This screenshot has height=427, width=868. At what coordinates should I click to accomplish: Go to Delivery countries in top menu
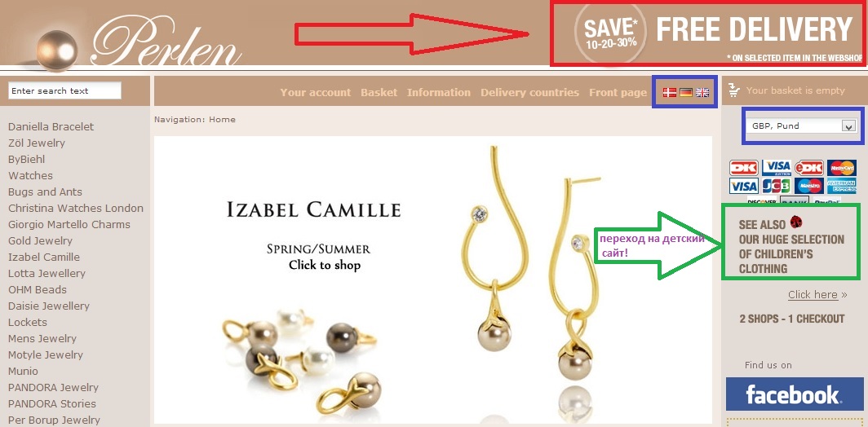pos(529,92)
